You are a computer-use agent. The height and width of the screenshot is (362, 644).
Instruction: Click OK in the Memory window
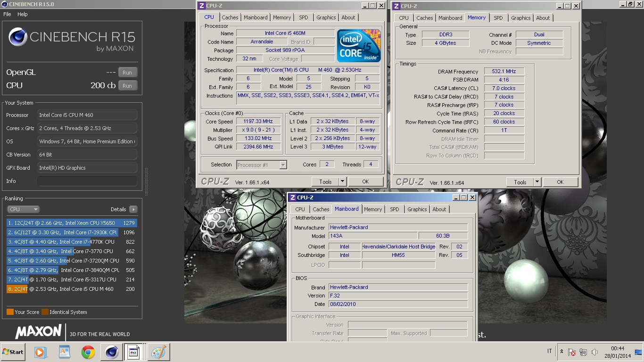[560, 182]
